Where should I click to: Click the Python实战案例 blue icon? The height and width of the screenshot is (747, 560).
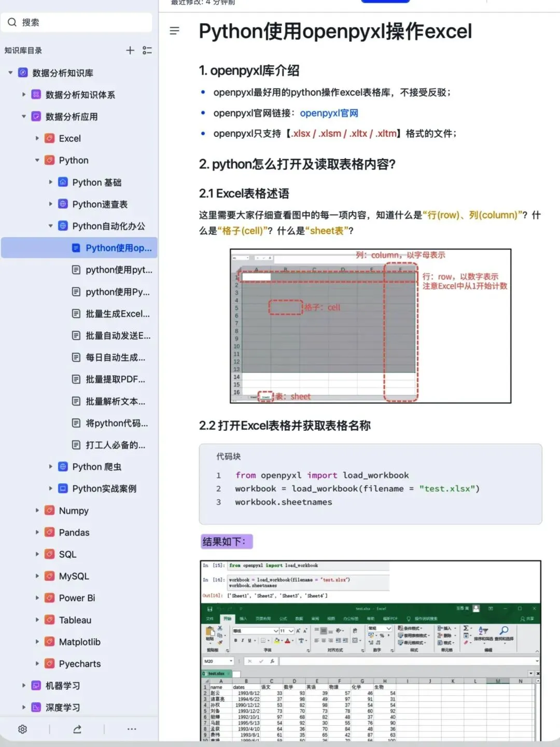[63, 488]
